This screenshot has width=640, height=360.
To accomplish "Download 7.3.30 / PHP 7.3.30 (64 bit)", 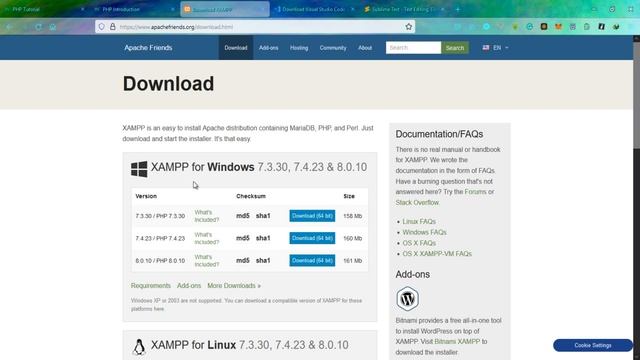I will point(312,216).
